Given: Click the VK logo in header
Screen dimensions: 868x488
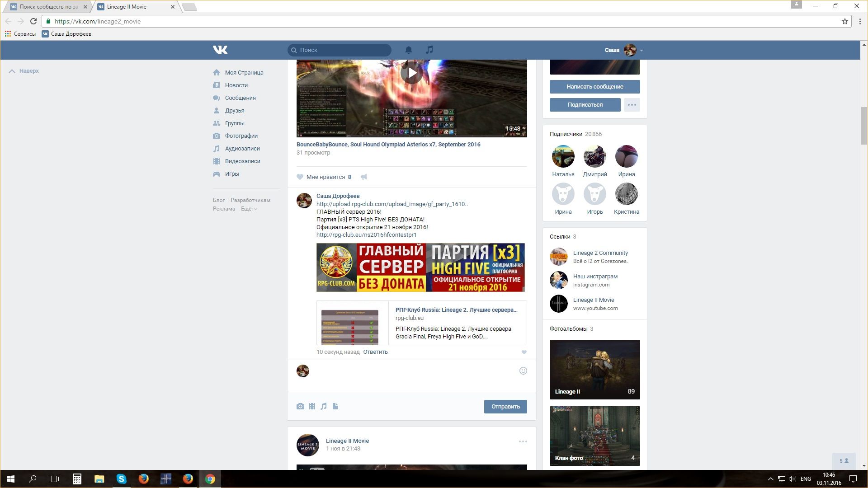Looking at the screenshot, I should point(220,50).
